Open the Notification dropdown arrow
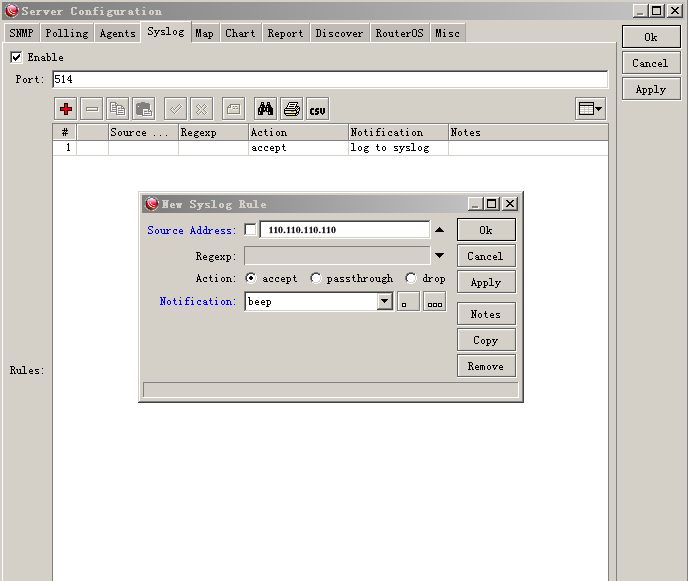This screenshot has height=581, width=688. [x=384, y=301]
